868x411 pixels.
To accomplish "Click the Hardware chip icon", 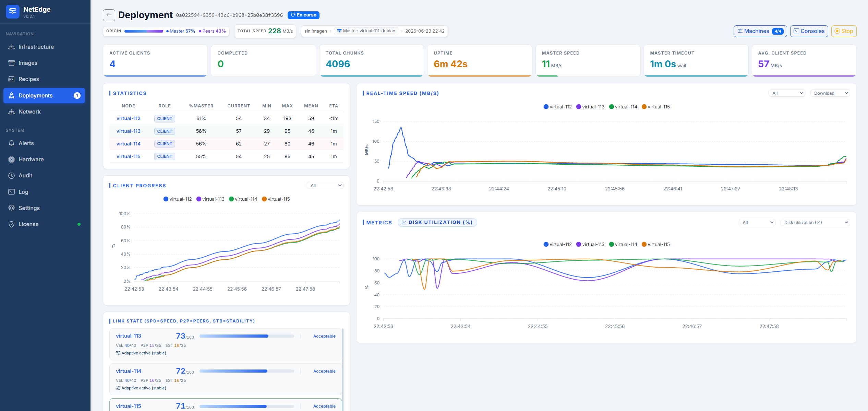I will pos(12,160).
